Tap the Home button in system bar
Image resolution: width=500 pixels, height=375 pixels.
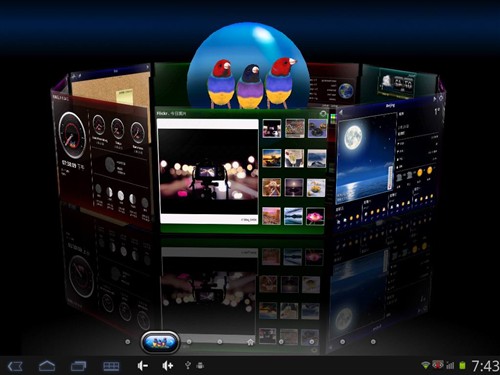tap(47, 366)
